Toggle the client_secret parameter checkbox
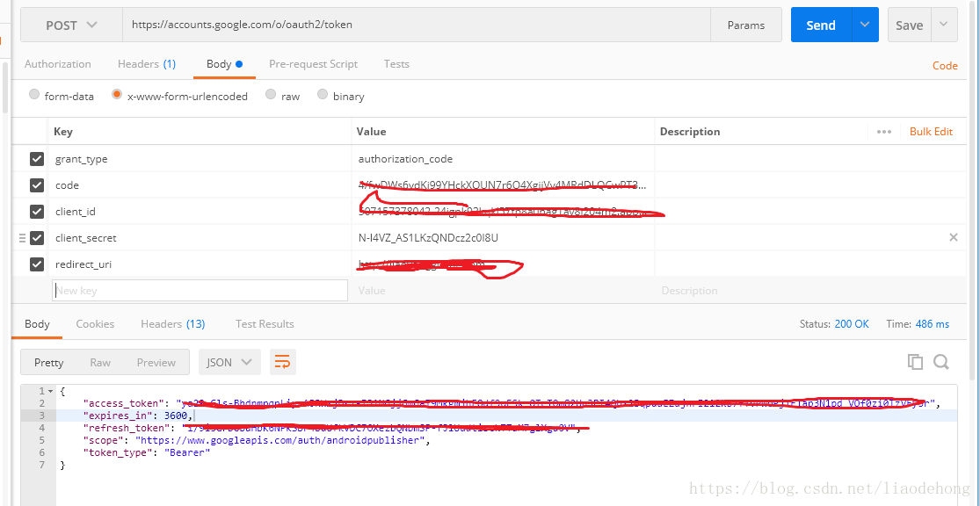The width and height of the screenshot is (980, 506). pos(37,238)
